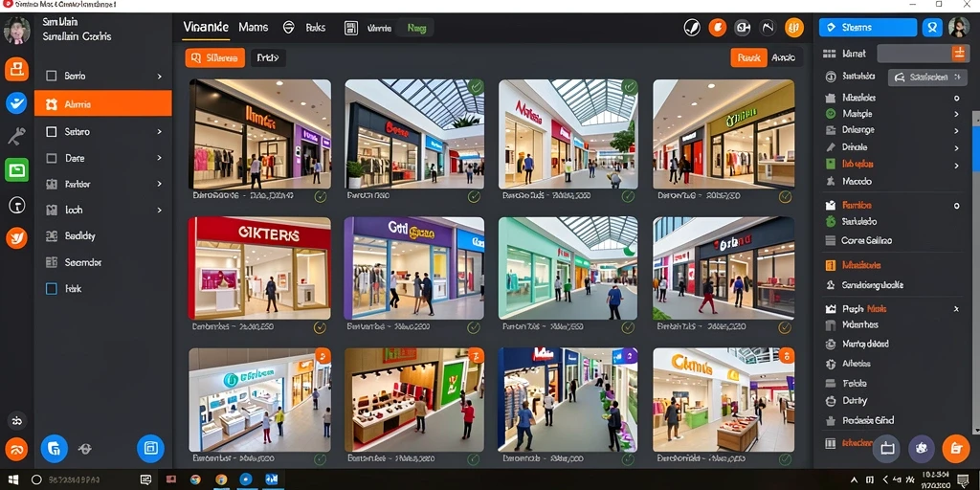Open the GIKTERIS storefront thumbnail
The width and height of the screenshot is (980, 490).
[259, 268]
